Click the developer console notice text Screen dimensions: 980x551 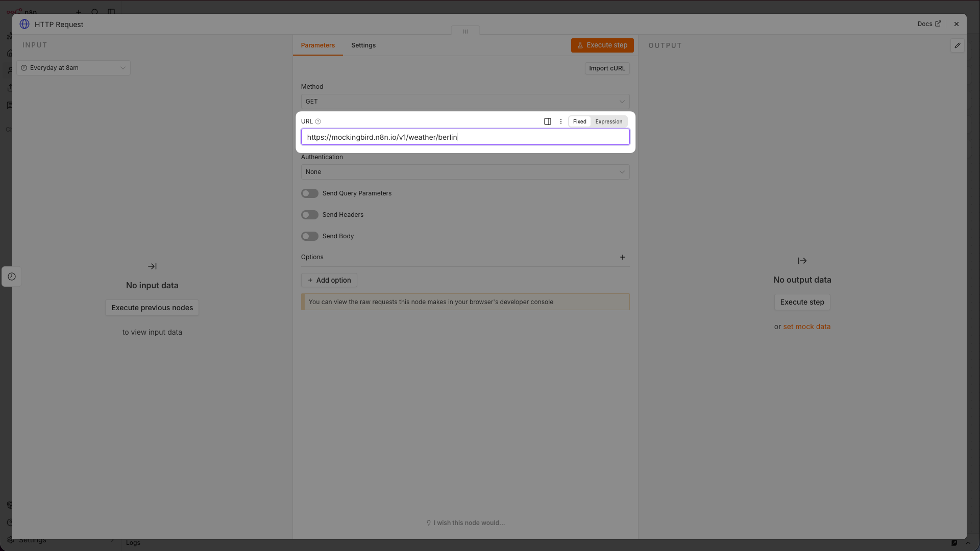tap(431, 302)
